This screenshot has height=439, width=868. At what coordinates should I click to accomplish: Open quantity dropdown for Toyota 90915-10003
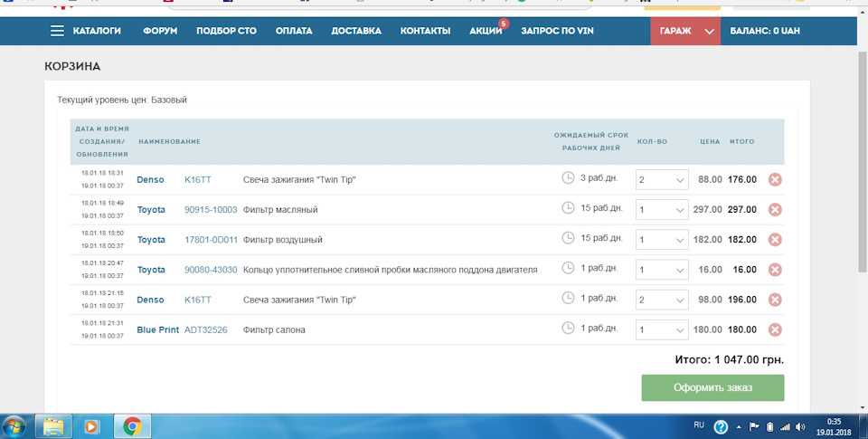[662, 209]
